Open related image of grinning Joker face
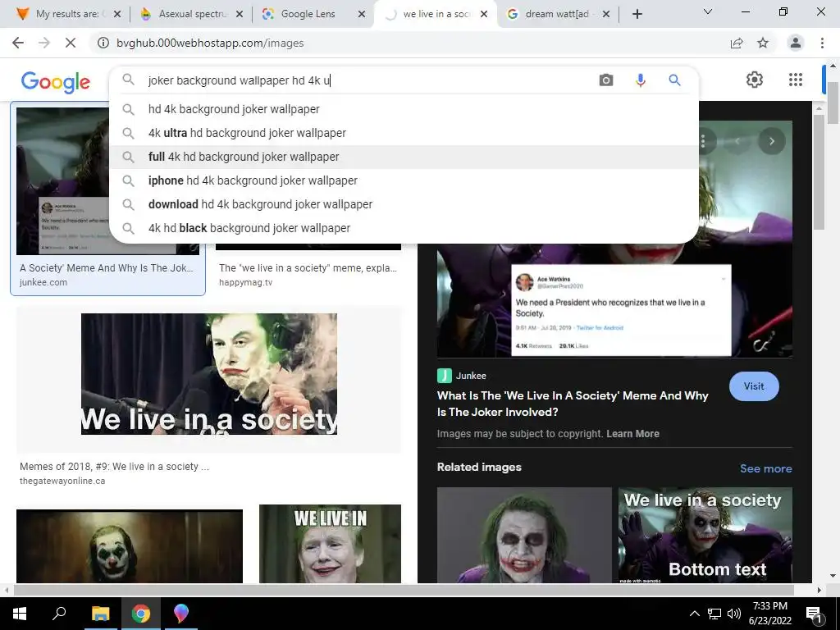The image size is (840, 630). [x=524, y=535]
